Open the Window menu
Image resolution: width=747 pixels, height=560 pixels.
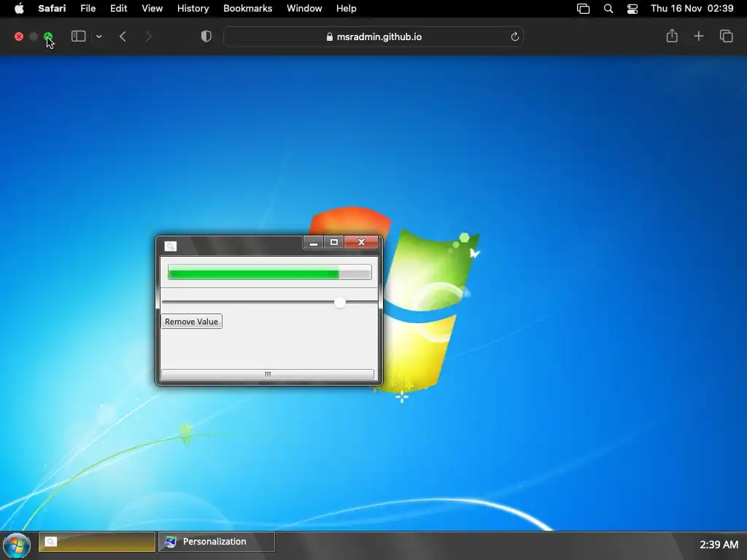304,9
